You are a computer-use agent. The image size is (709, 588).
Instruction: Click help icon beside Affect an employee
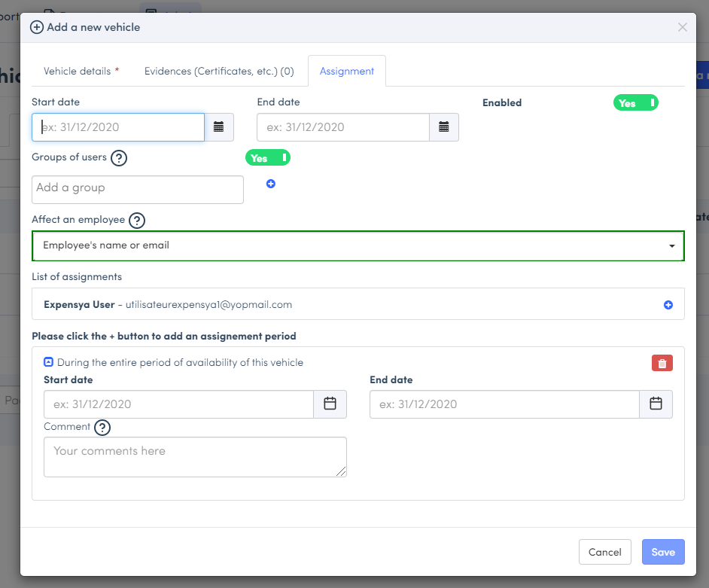pyautogui.click(x=137, y=221)
